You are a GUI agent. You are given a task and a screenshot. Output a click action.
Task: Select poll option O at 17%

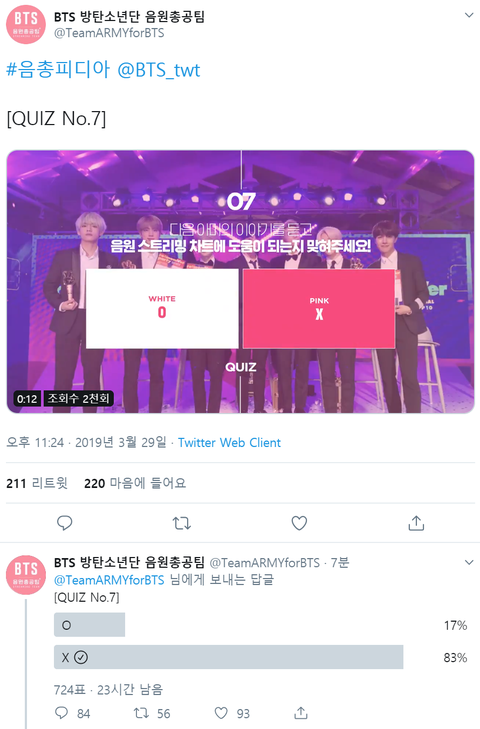(260, 625)
